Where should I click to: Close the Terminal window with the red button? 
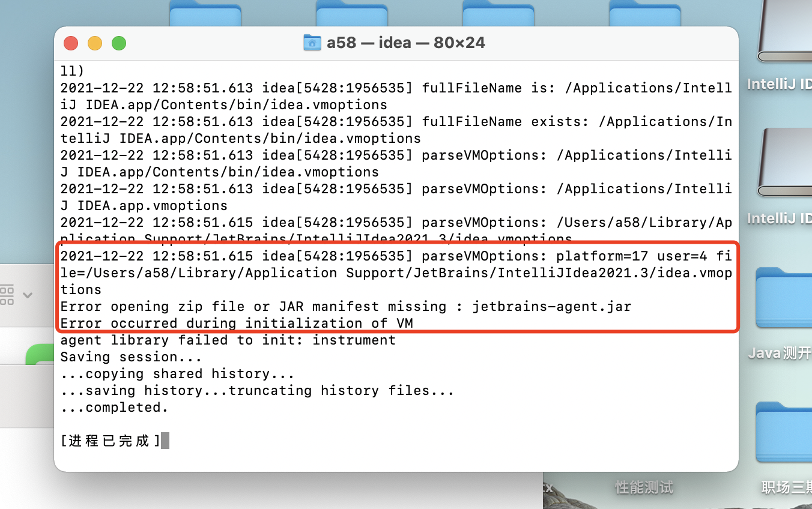pos(71,43)
